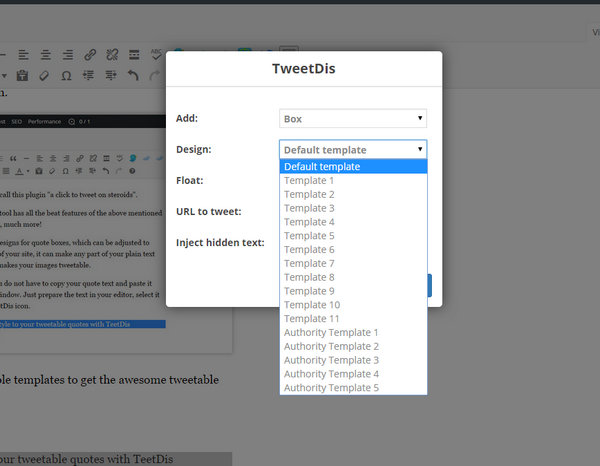The height and width of the screenshot is (466, 600).
Task: Choose Authority Template 1
Action: click(x=353, y=332)
